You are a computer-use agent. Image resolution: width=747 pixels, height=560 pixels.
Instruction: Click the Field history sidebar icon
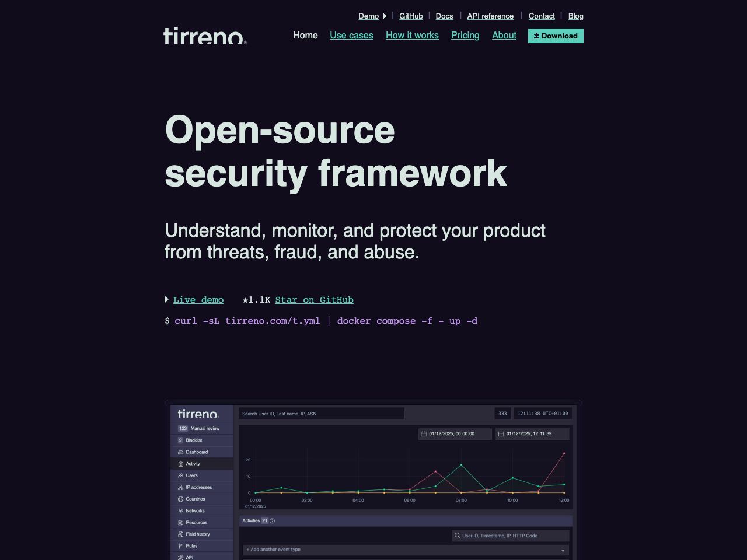click(180, 534)
